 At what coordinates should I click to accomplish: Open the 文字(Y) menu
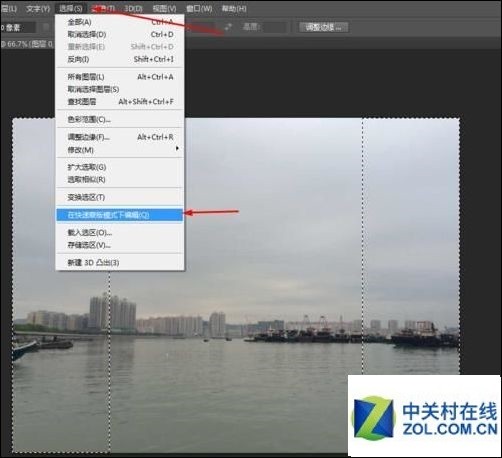tap(38, 8)
